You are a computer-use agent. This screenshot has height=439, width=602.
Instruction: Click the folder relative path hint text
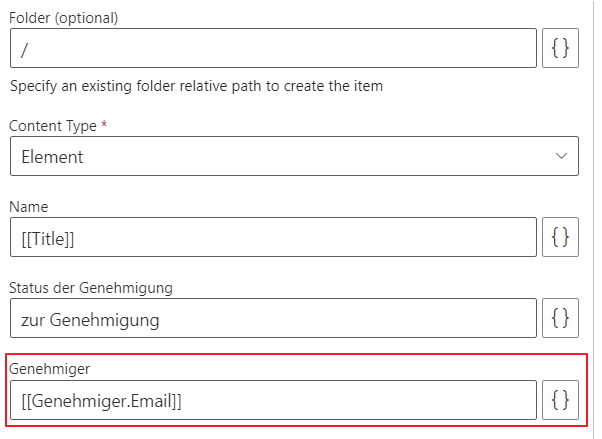point(197,86)
